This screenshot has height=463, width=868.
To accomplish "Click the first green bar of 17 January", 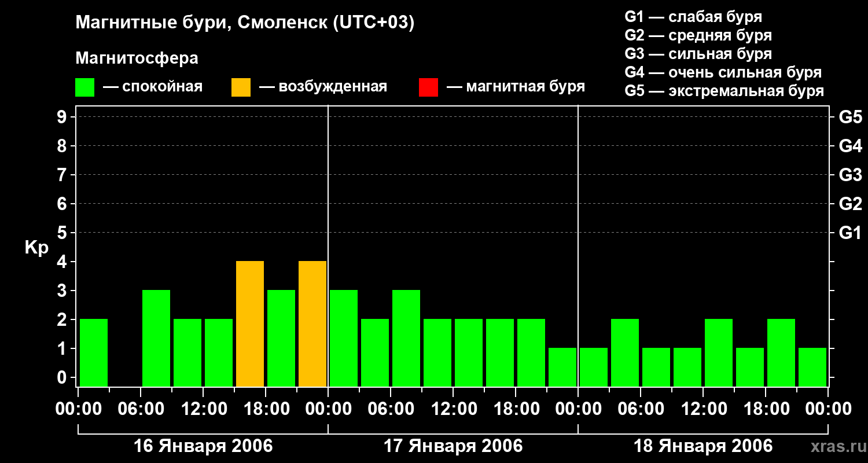I will pyautogui.click(x=344, y=338).
